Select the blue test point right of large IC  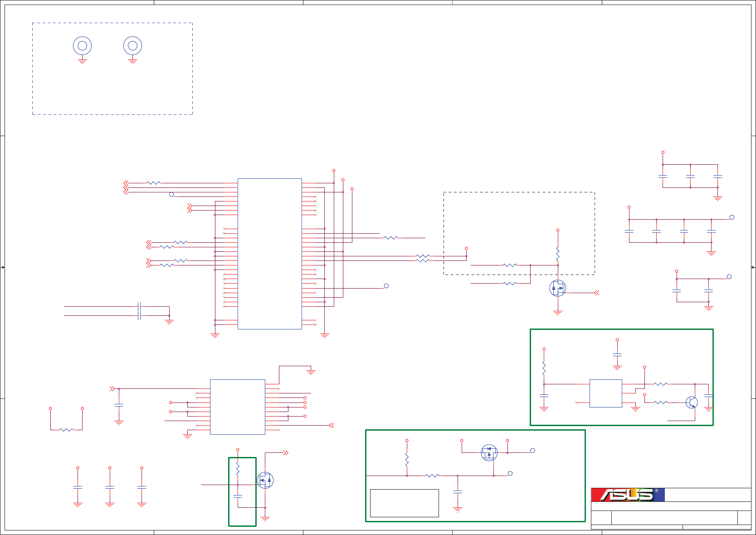pos(386,286)
